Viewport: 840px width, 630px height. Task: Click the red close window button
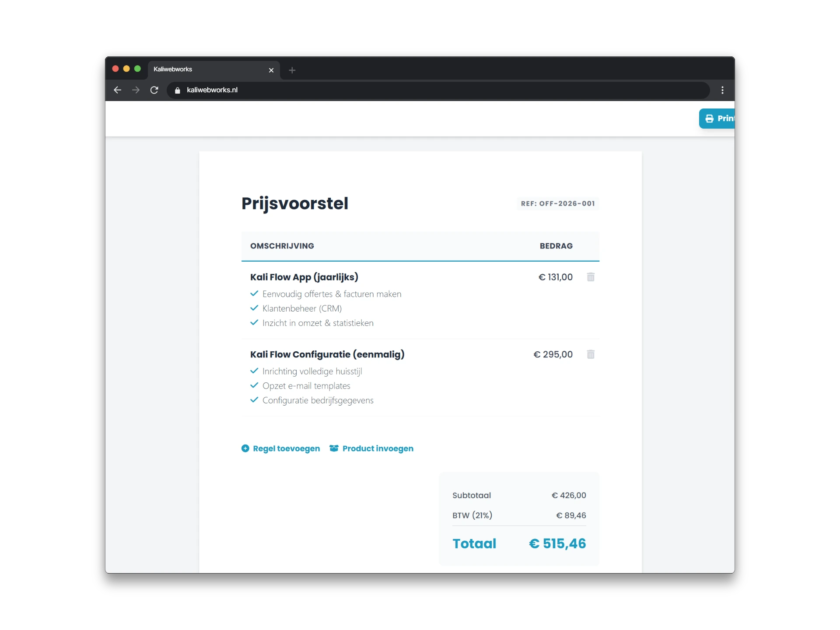pos(115,69)
